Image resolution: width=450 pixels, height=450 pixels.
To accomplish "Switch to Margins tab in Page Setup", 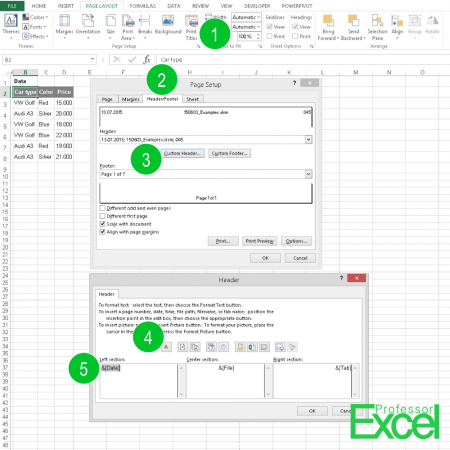I will tap(130, 99).
